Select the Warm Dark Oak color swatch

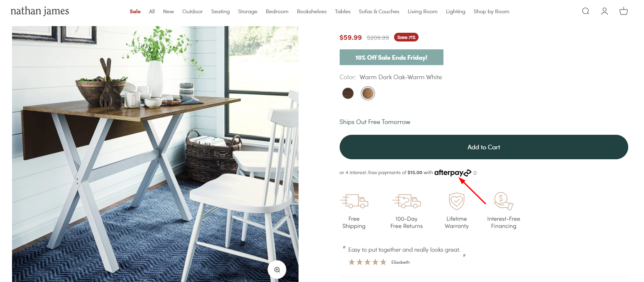(367, 93)
